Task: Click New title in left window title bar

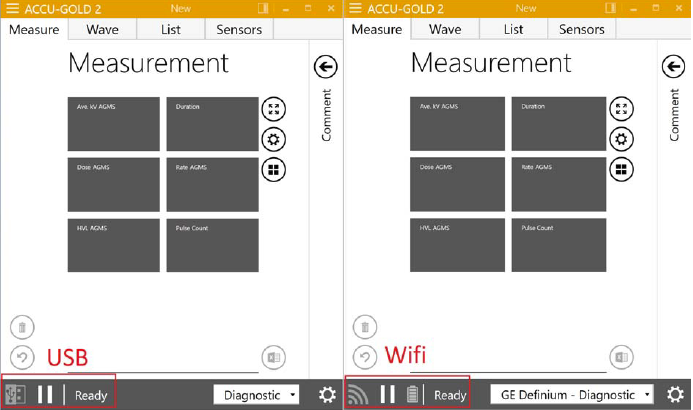Action: coord(181,8)
